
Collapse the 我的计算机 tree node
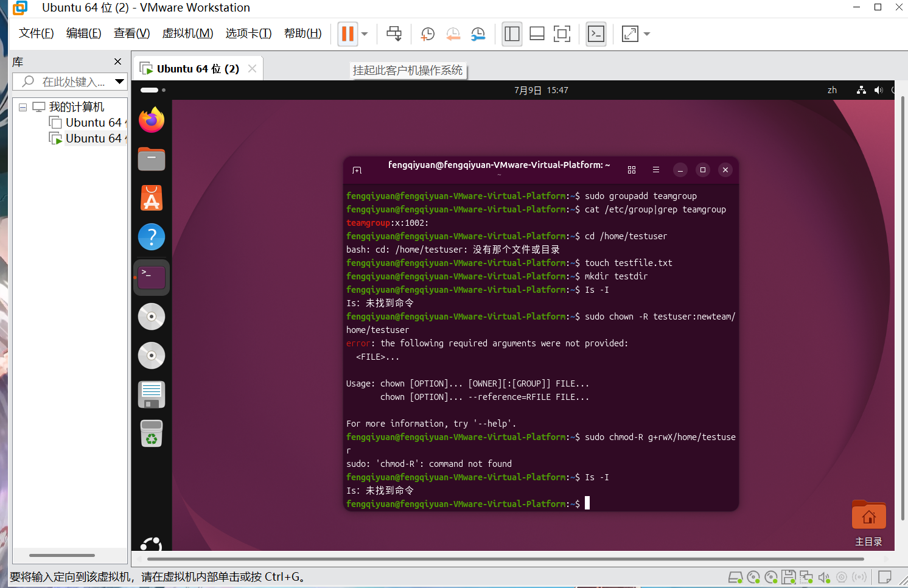point(23,107)
